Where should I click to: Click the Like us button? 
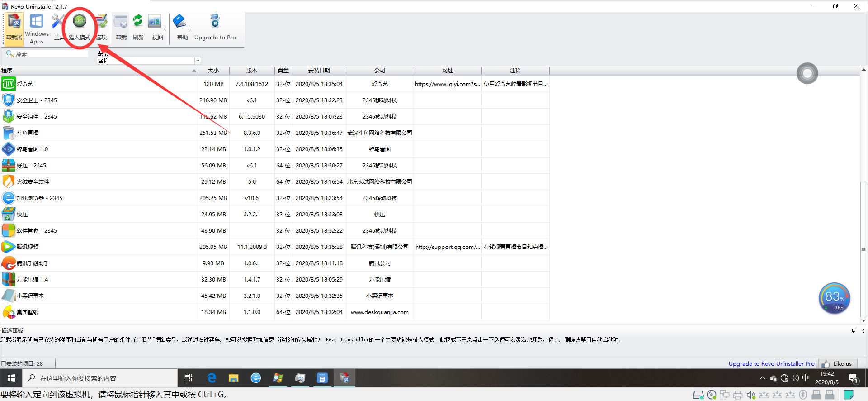click(x=838, y=364)
